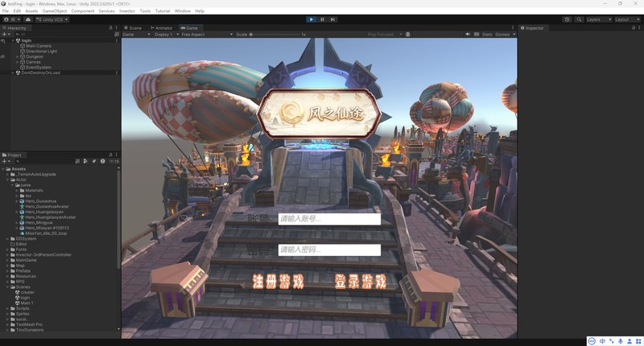This screenshot has width=644, height=346.
Task: Toggle the Project panel lock icon
Action: [x=110, y=154]
